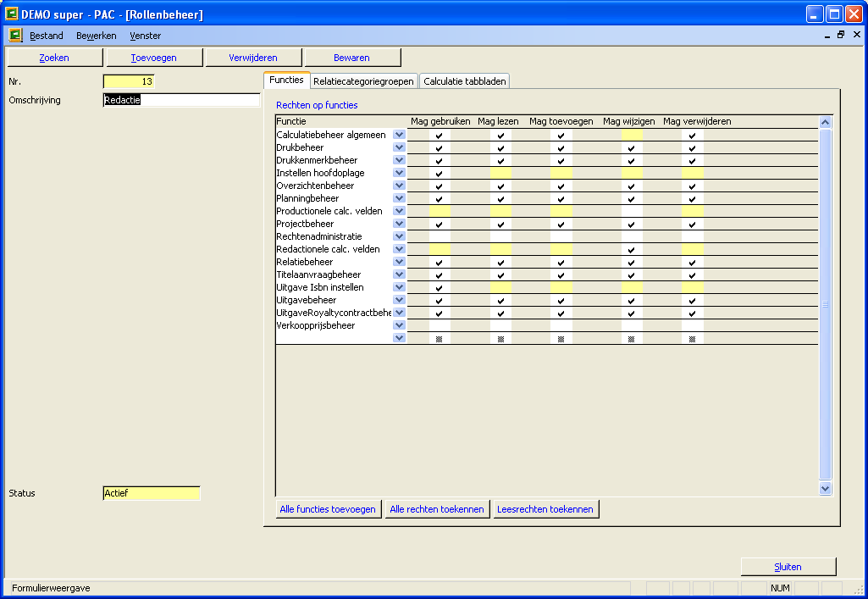
Task: Expand the Planningbeheer function dropdown
Action: [400, 198]
